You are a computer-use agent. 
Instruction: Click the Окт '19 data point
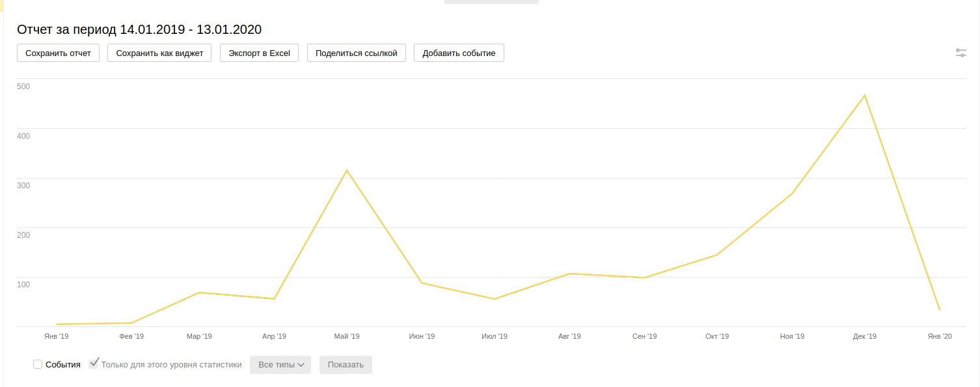pos(716,255)
